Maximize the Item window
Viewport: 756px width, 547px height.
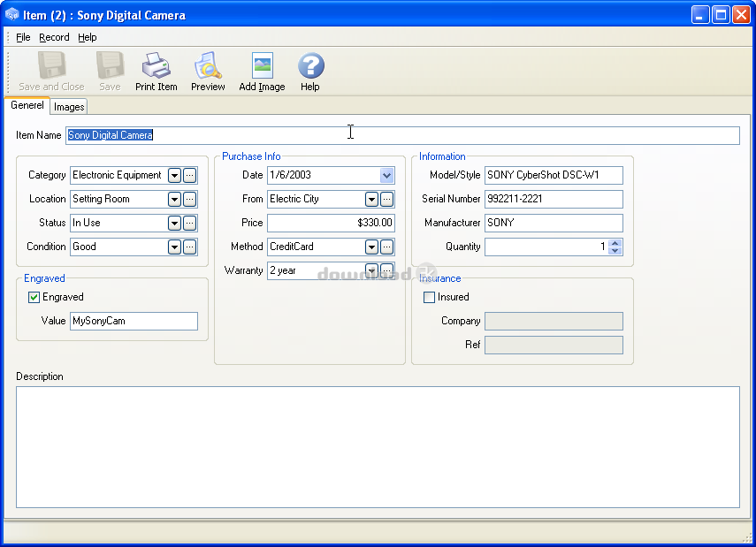point(721,15)
